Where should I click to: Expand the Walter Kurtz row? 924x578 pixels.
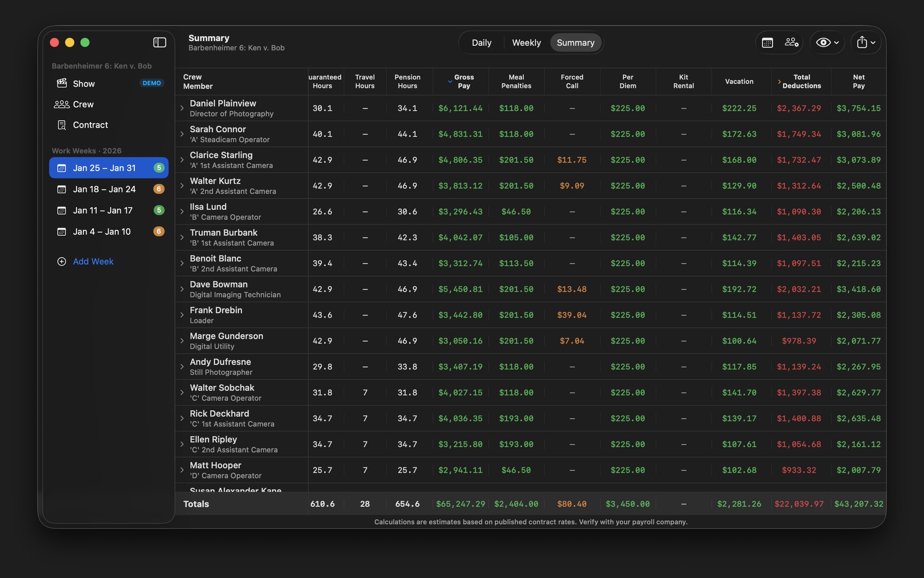(x=182, y=186)
